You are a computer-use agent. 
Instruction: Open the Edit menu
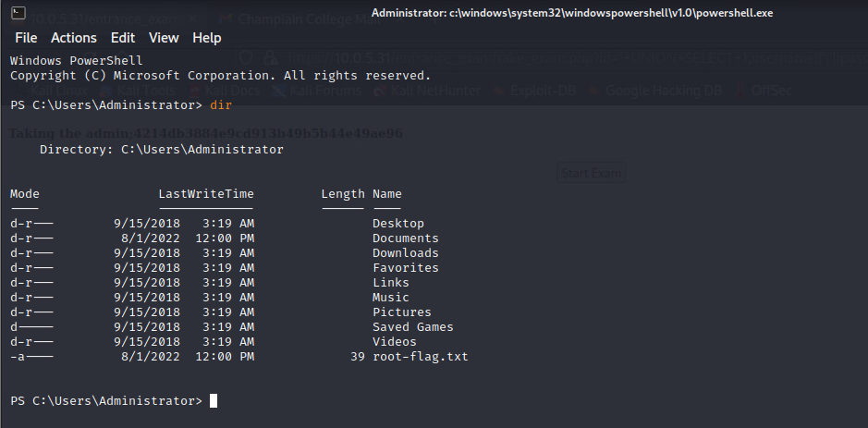pyautogui.click(x=122, y=38)
